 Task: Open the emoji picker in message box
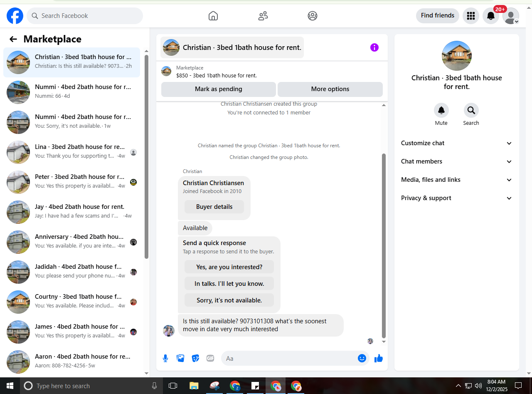[362, 358]
